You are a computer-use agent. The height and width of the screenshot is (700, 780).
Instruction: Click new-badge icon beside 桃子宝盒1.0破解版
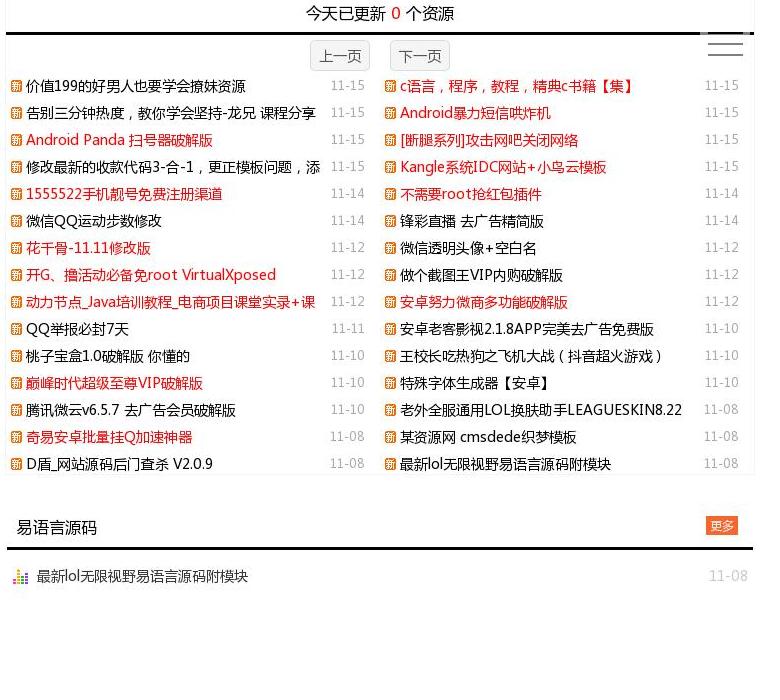(x=16, y=356)
